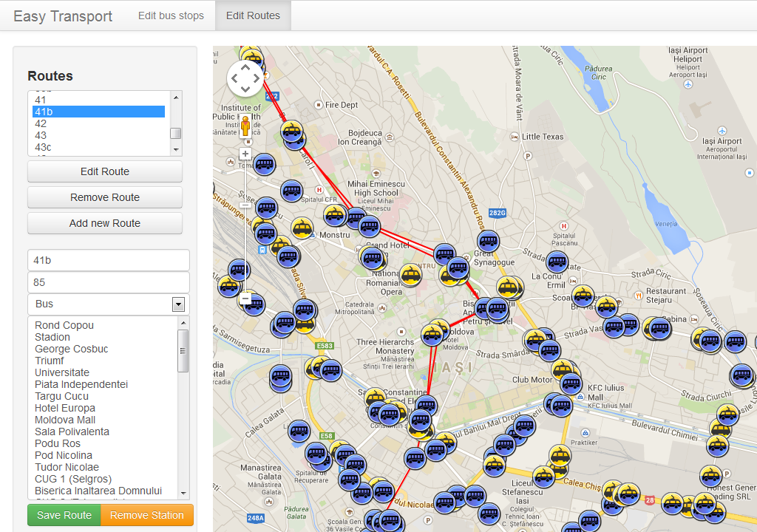Switch to Edit bus stops tab
757x532 pixels.
click(x=171, y=16)
